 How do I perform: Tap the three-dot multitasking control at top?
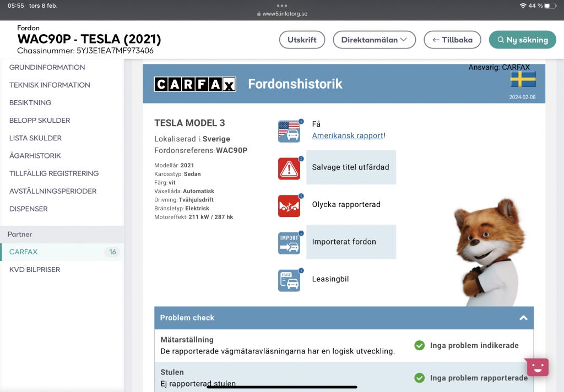pos(282,6)
